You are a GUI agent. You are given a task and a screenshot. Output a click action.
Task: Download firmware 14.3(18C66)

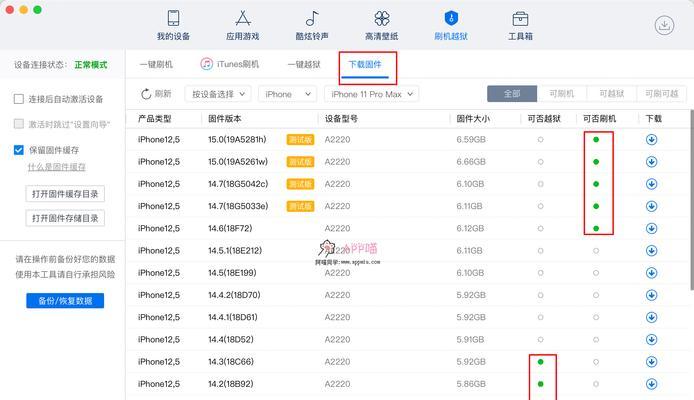(651, 362)
